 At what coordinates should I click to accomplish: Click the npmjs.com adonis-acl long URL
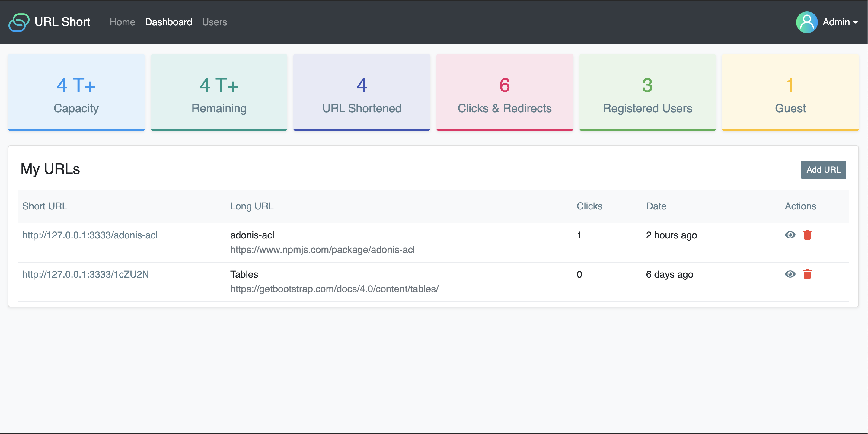322,250
